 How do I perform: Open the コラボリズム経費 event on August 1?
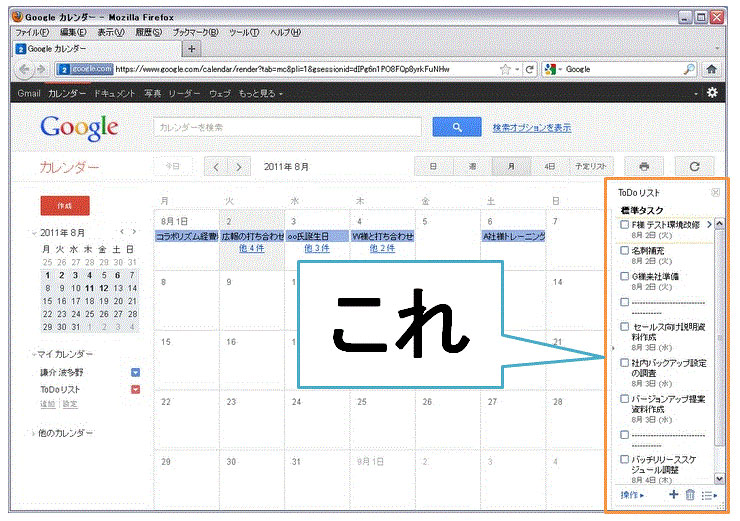point(187,236)
